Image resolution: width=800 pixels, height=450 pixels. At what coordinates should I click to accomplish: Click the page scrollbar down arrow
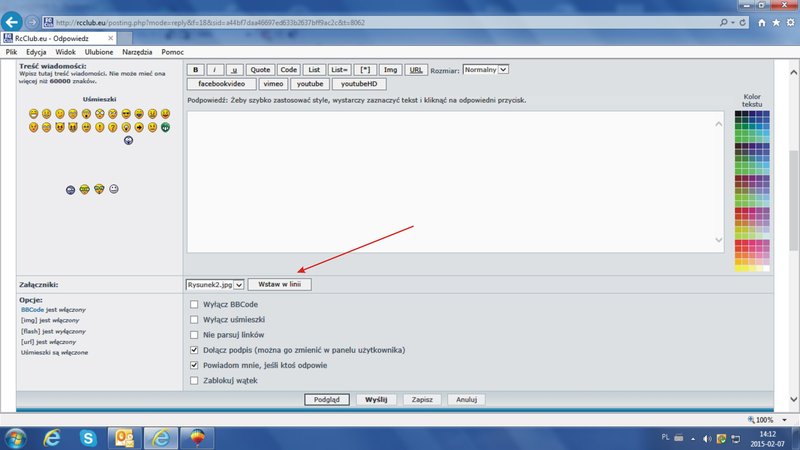coord(793,399)
